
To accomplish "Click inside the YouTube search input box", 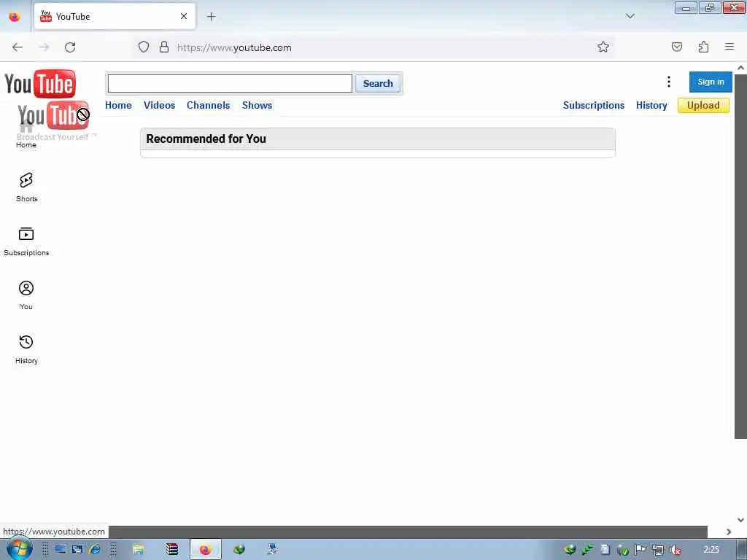I will 230,83.
